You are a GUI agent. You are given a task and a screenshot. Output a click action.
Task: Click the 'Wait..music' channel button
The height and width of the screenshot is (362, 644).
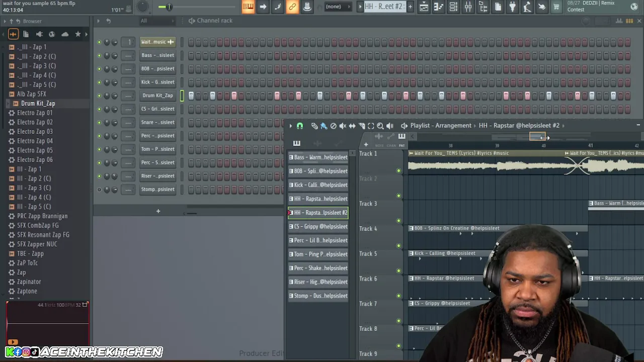157,42
